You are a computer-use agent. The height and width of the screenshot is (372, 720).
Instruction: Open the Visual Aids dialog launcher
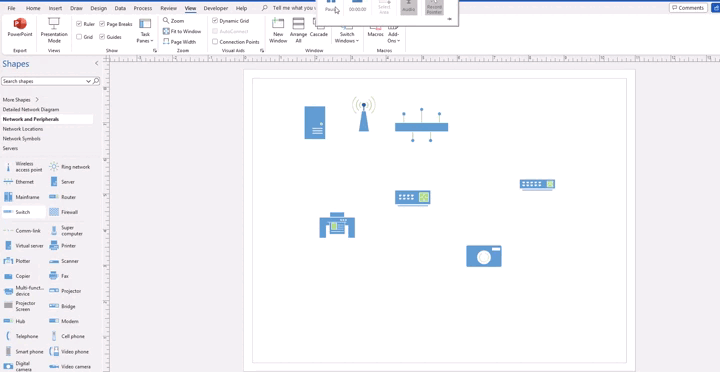coord(262,51)
